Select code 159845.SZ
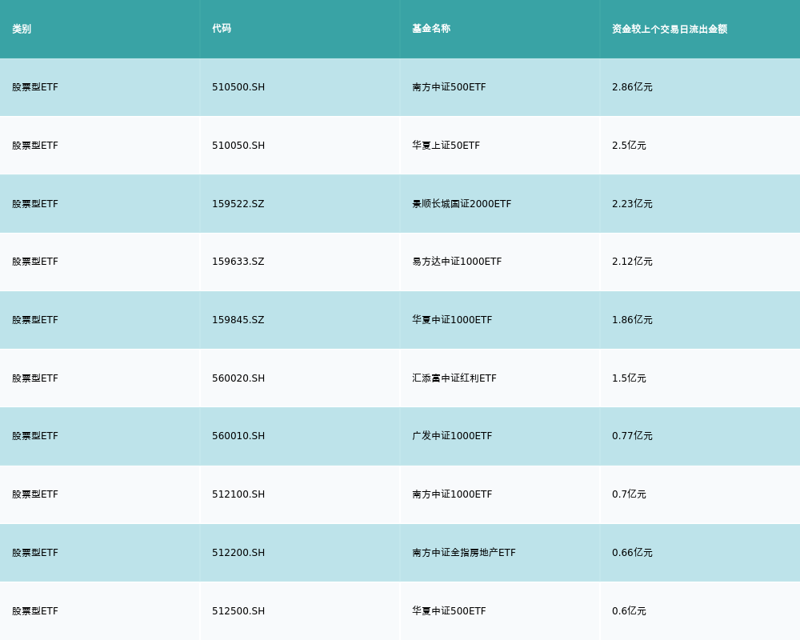The height and width of the screenshot is (640, 800). click(238, 320)
